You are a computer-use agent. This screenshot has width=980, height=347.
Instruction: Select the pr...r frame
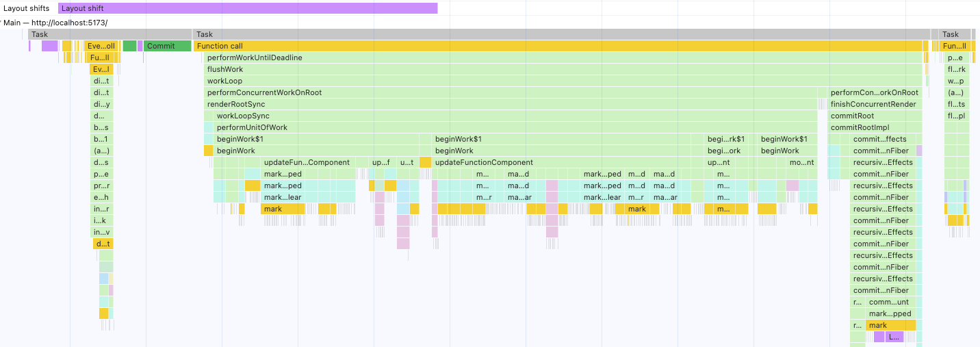pos(102,185)
